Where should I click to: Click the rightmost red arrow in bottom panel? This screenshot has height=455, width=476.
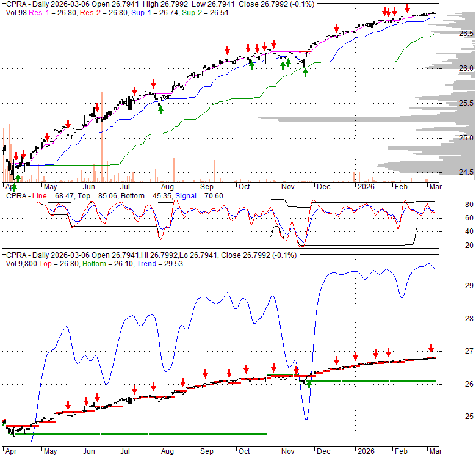pyautogui.click(x=431, y=349)
